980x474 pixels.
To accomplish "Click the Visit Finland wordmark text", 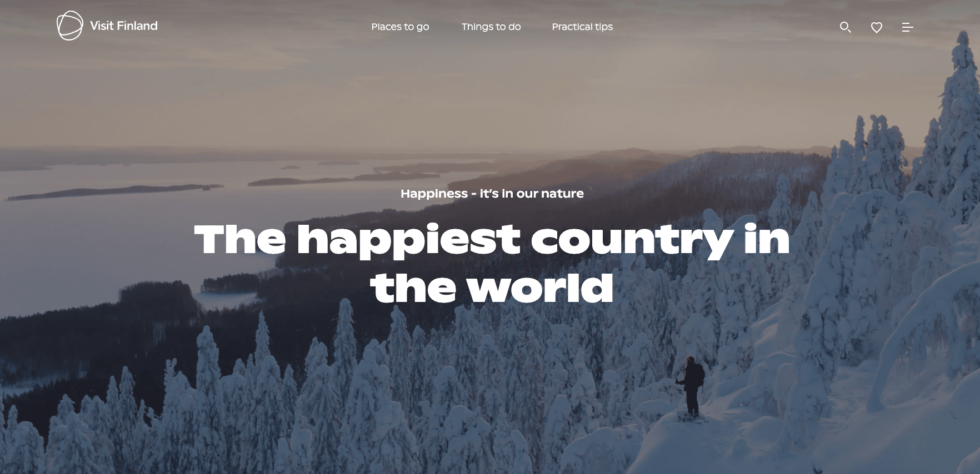I will 124,26.
